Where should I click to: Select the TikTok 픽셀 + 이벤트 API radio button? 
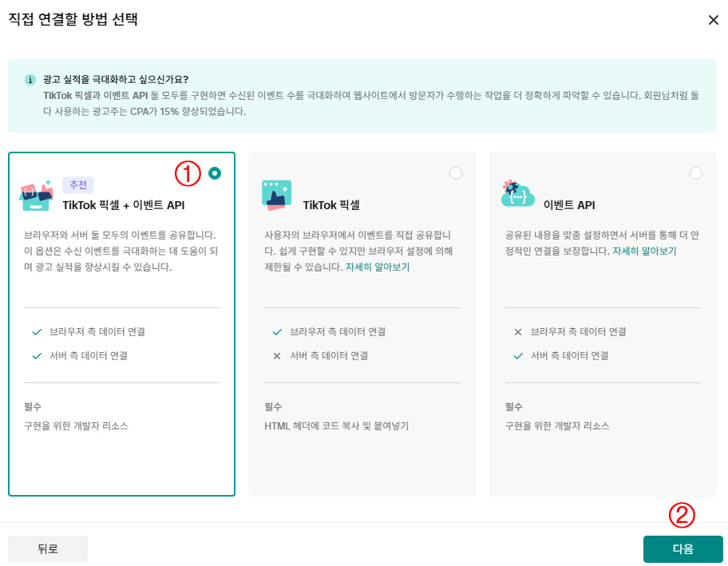pyautogui.click(x=215, y=173)
